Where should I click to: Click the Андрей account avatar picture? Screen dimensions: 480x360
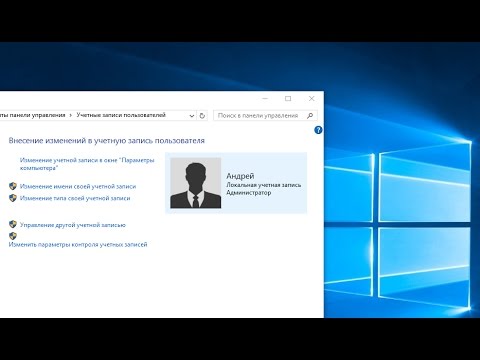(196, 183)
